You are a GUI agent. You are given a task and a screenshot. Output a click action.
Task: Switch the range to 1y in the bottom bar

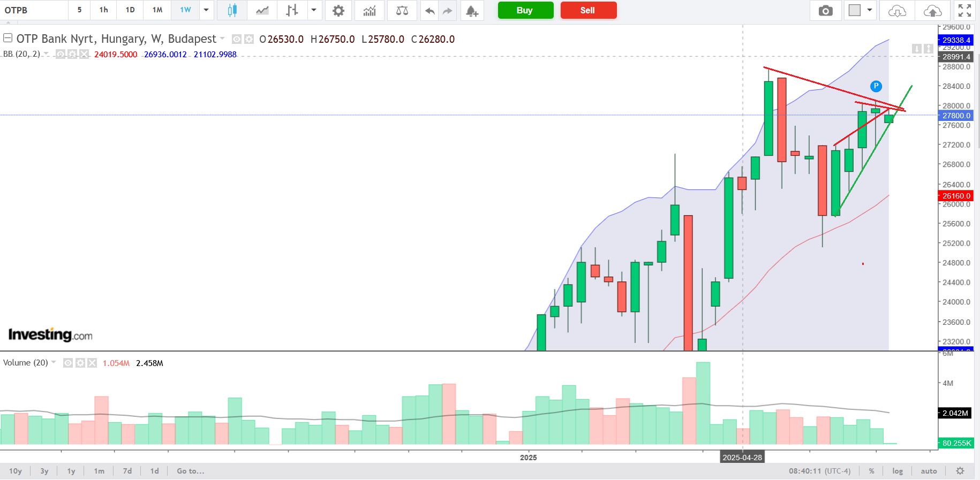(x=71, y=471)
